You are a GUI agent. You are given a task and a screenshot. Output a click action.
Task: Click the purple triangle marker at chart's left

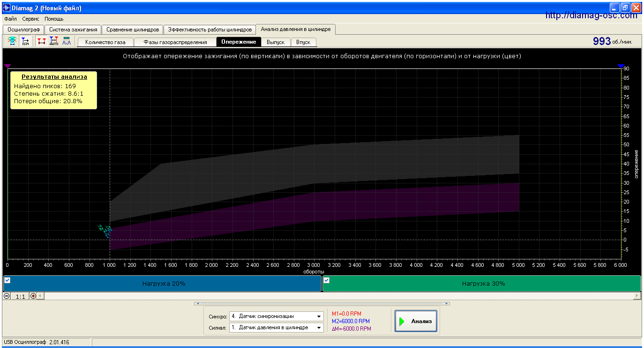tap(7, 66)
